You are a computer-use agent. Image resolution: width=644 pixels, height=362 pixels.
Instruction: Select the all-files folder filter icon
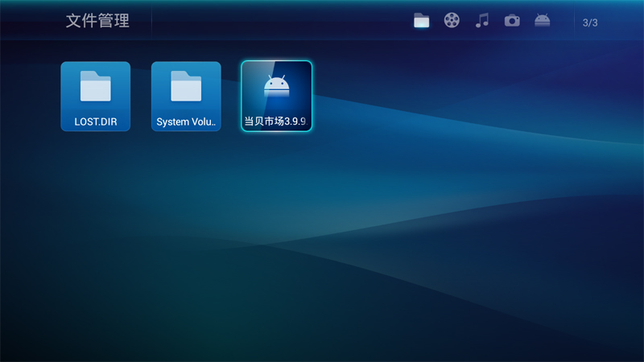(x=421, y=21)
